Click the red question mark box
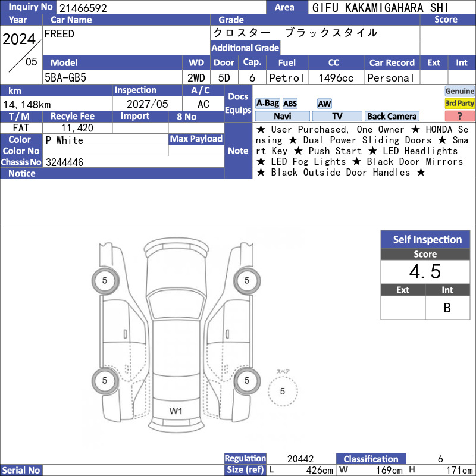This screenshot has width=476, height=476. pyautogui.click(x=459, y=116)
